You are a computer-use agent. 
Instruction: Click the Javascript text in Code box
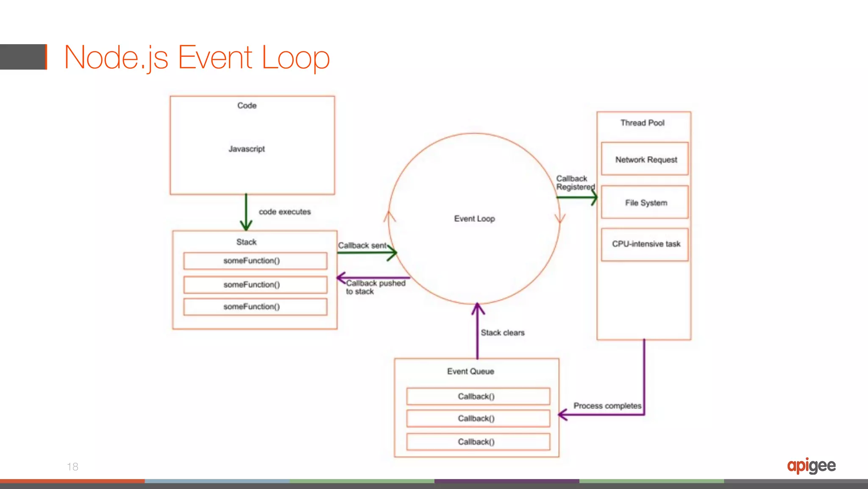247,149
